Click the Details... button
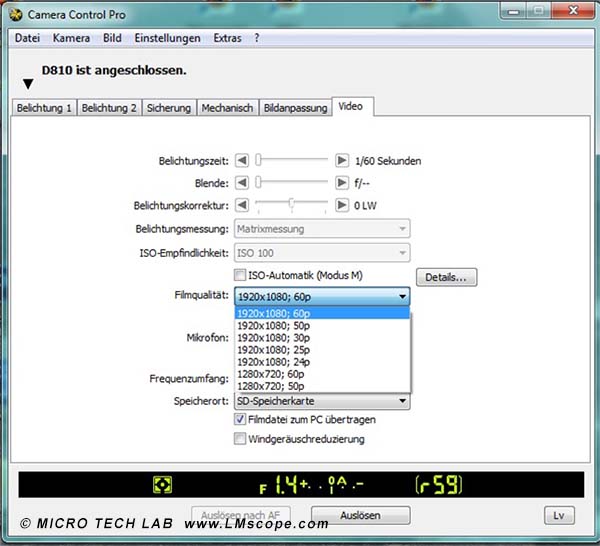This screenshot has height=546, width=600. [x=446, y=277]
